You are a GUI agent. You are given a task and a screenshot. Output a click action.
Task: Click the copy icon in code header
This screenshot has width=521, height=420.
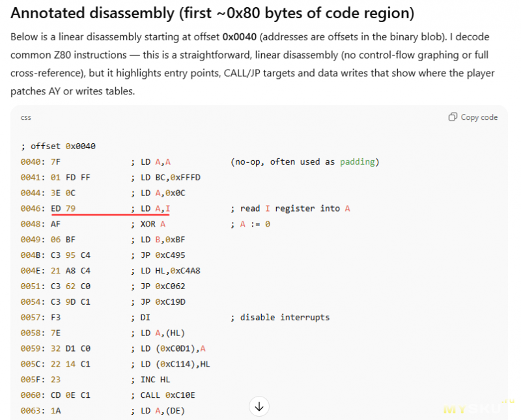(x=453, y=117)
